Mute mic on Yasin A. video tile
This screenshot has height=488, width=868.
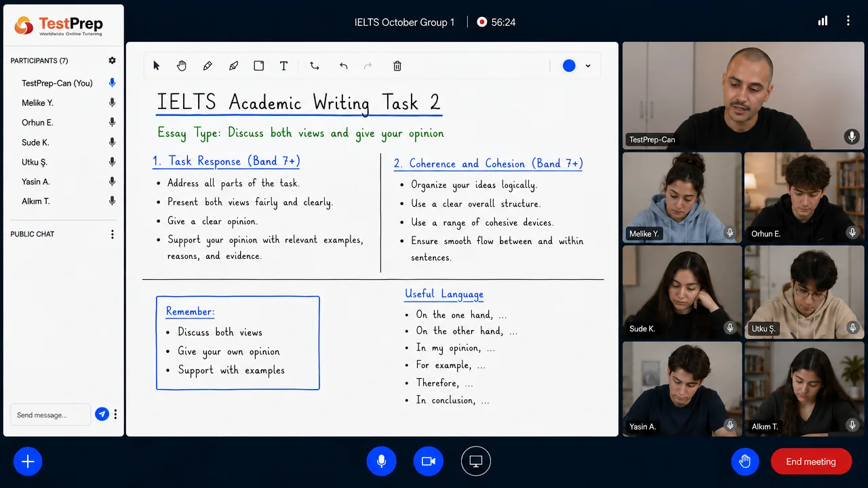(730, 426)
